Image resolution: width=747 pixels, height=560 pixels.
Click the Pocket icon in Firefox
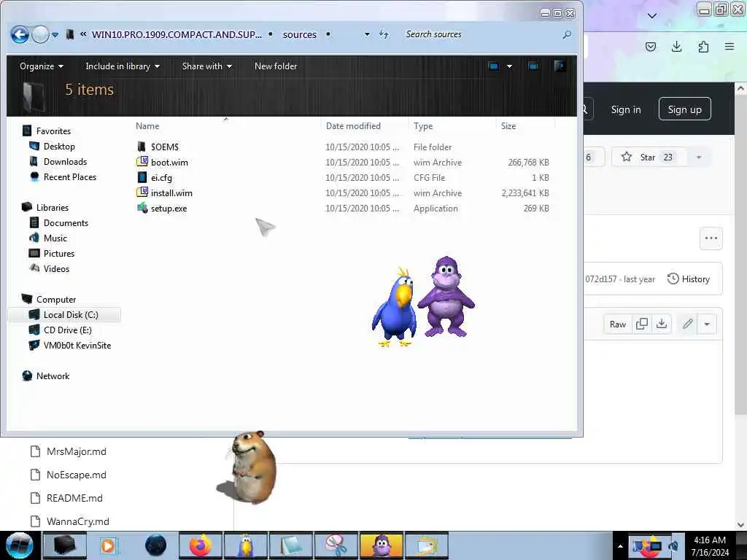650,46
